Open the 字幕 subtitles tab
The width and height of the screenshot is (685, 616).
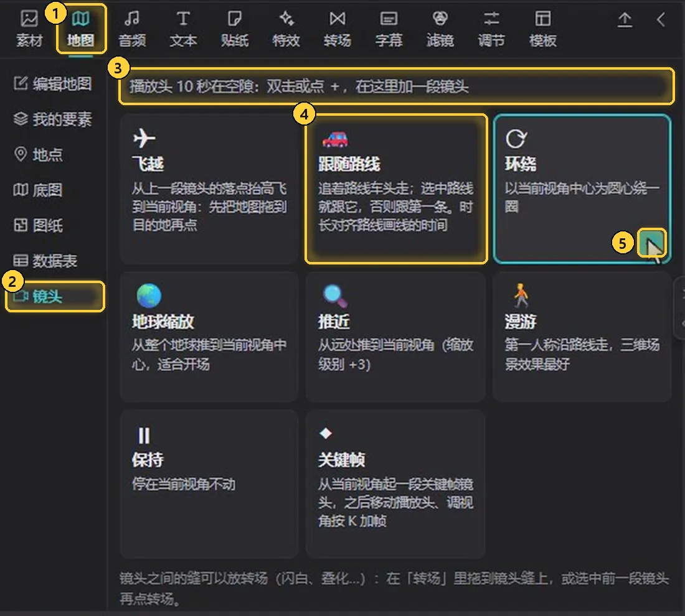pyautogui.click(x=389, y=29)
